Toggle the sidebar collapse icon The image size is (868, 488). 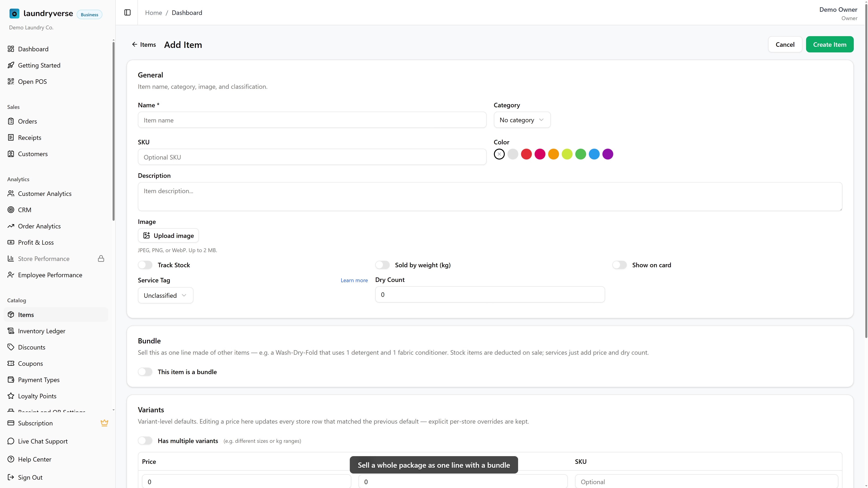point(127,12)
